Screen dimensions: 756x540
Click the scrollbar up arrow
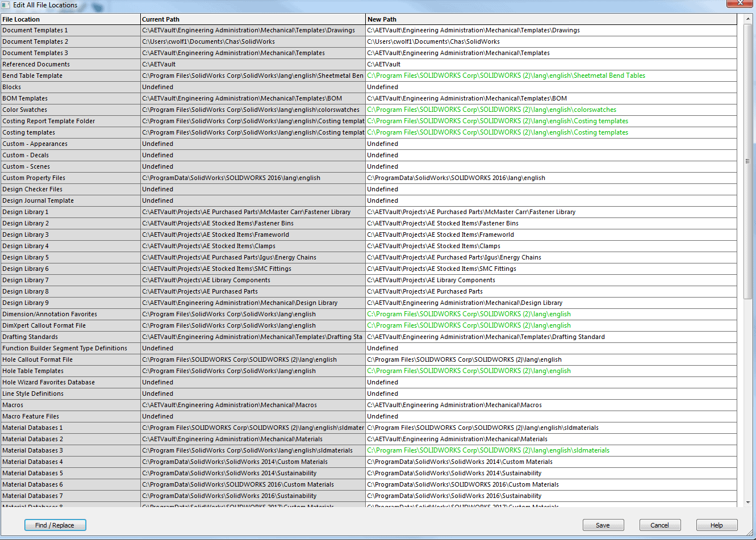pyautogui.click(x=747, y=19)
